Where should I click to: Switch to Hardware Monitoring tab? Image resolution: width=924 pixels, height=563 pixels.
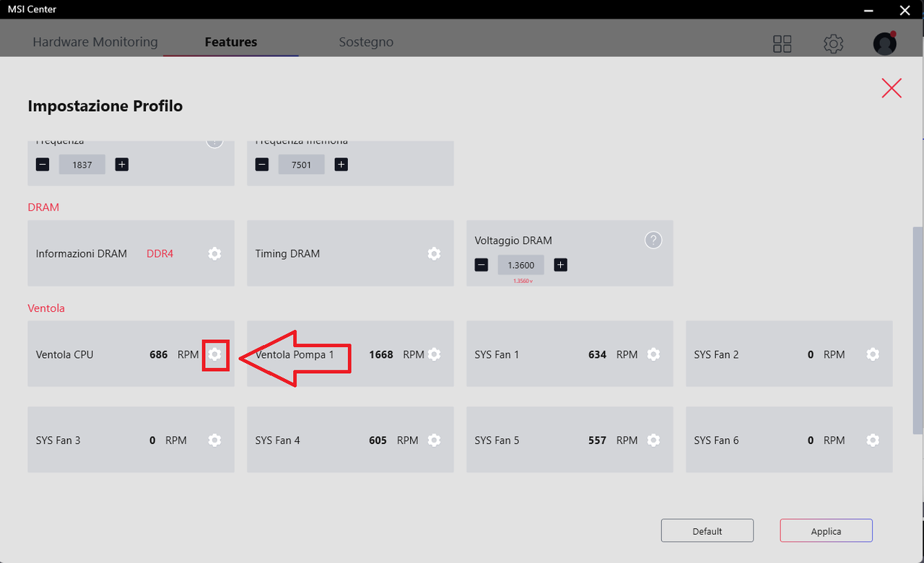click(x=95, y=42)
